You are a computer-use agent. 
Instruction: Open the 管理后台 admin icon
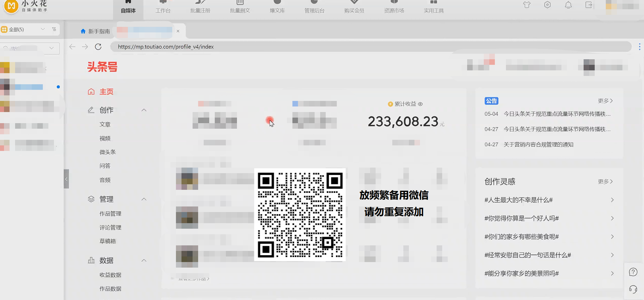(x=314, y=7)
